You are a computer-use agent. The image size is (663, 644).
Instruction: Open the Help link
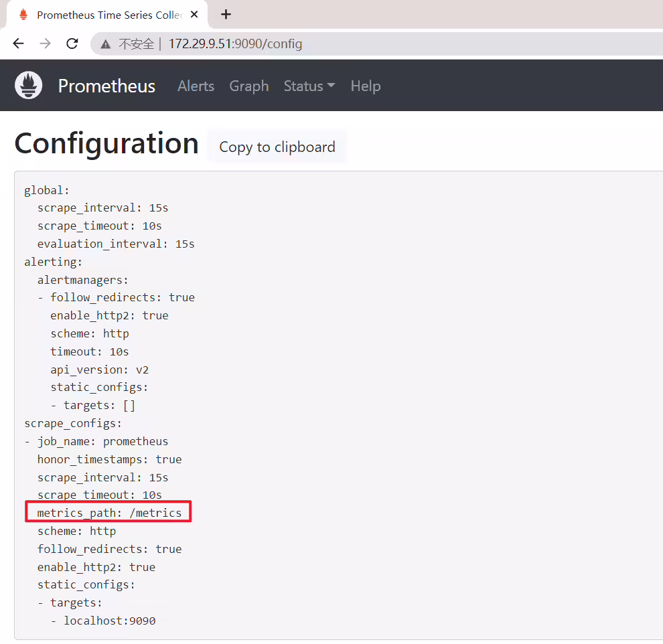366,86
